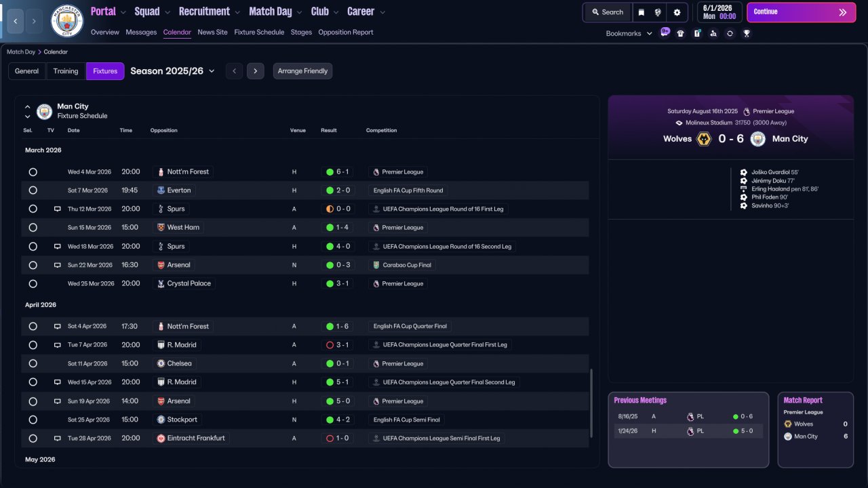Click the Search button
This screenshot has width=868, height=488.
click(x=607, y=12)
